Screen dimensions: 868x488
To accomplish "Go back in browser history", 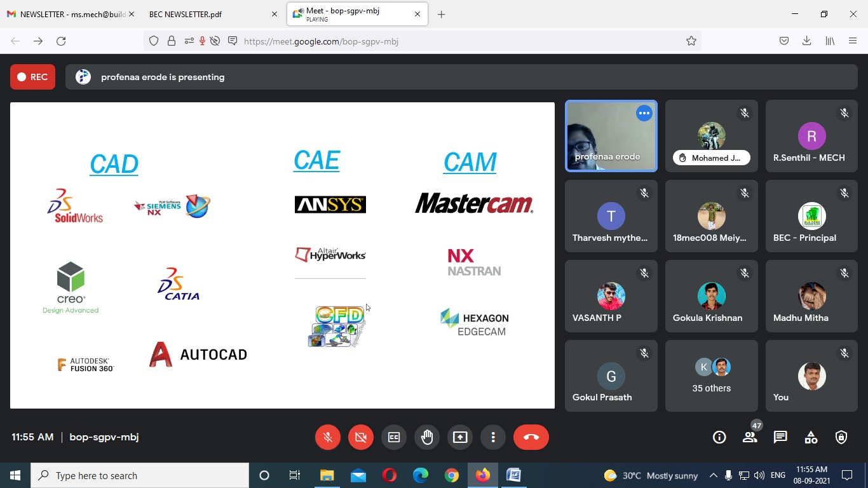I will [15, 41].
